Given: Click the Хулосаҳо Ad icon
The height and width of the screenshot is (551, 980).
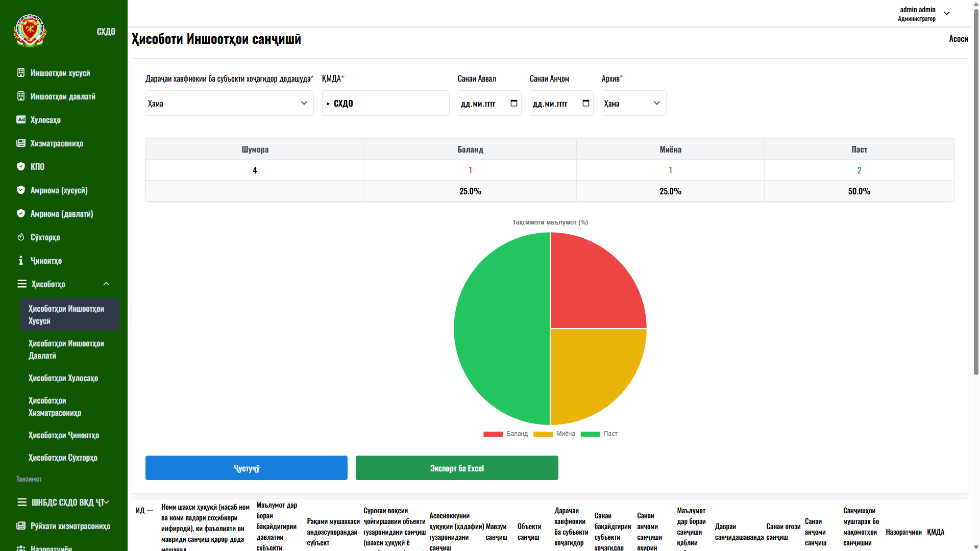Looking at the screenshot, I should [x=21, y=119].
